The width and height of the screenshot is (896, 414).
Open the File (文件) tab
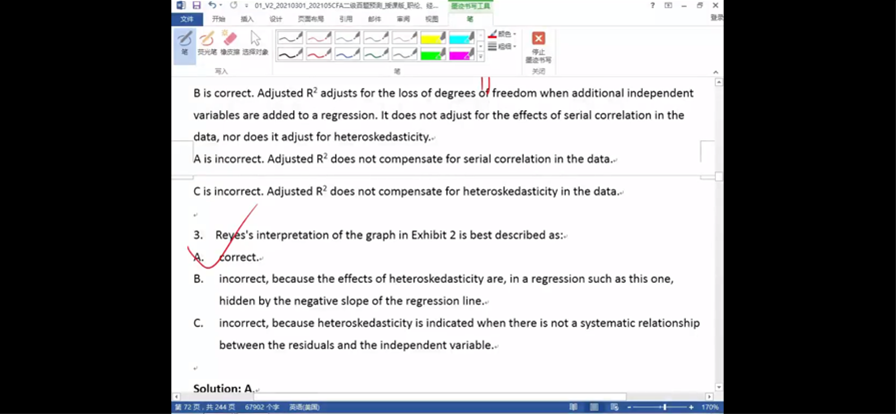pyautogui.click(x=186, y=19)
